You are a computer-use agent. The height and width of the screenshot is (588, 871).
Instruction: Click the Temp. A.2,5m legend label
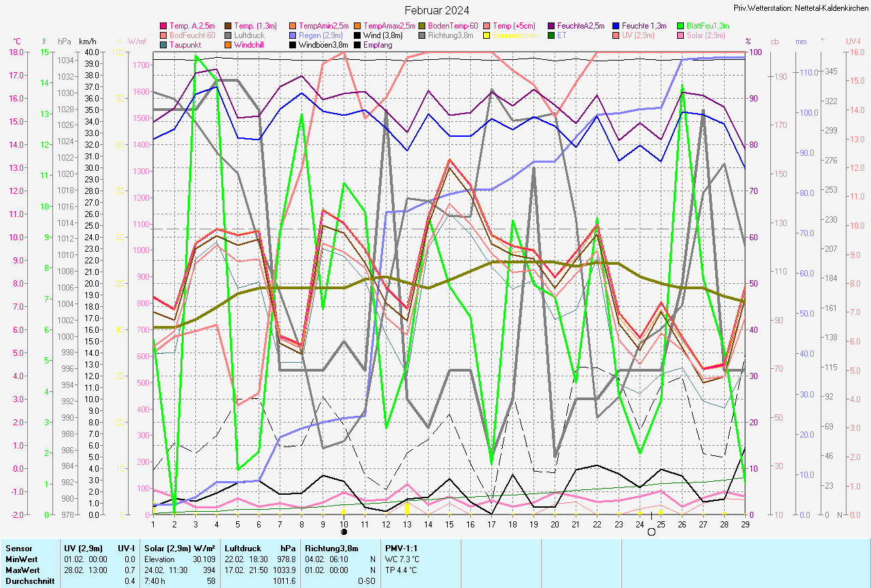193,26
